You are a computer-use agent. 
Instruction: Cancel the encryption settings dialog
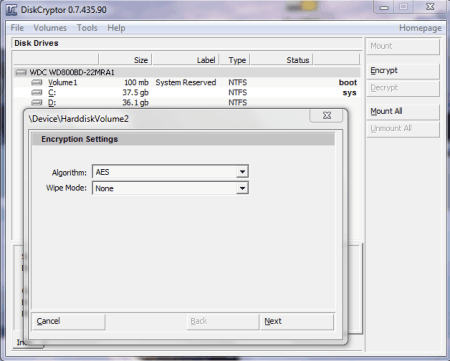(69, 321)
